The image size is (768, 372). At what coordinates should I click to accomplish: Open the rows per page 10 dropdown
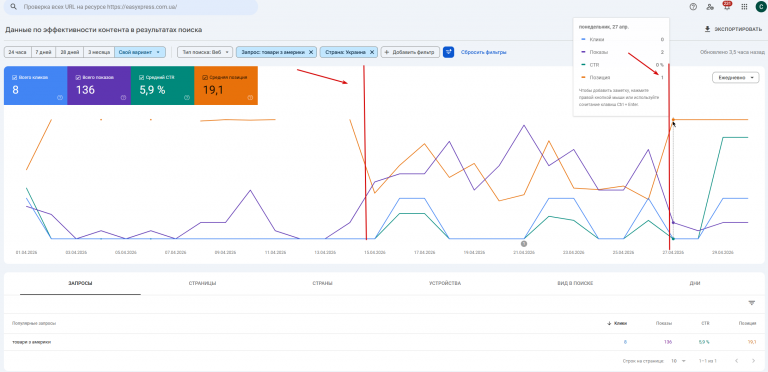[x=679, y=361]
